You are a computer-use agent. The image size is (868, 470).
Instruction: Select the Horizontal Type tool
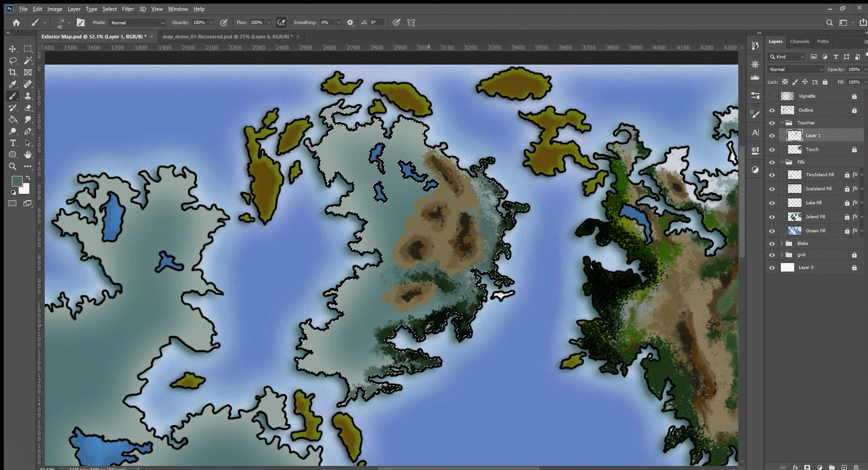coord(13,143)
